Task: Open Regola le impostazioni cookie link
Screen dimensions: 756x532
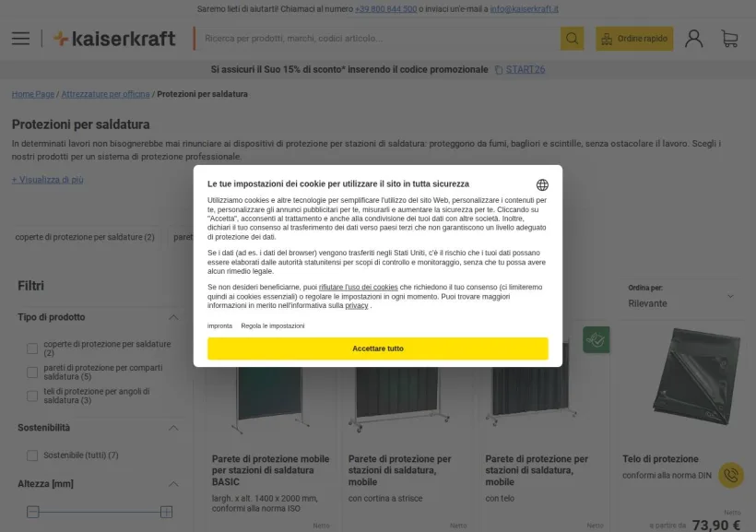Action: click(x=272, y=326)
